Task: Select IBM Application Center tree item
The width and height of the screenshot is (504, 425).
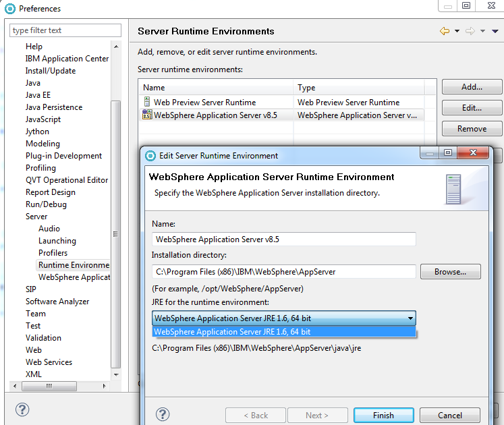Action: click(x=67, y=59)
